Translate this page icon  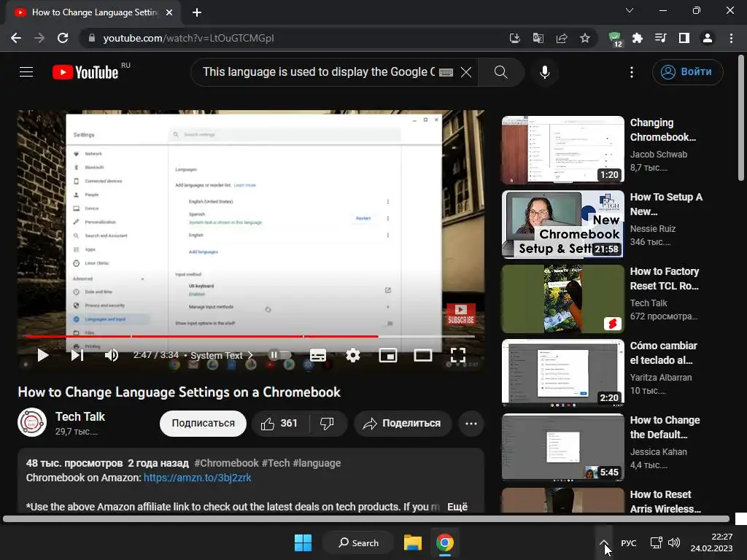tap(538, 38)
